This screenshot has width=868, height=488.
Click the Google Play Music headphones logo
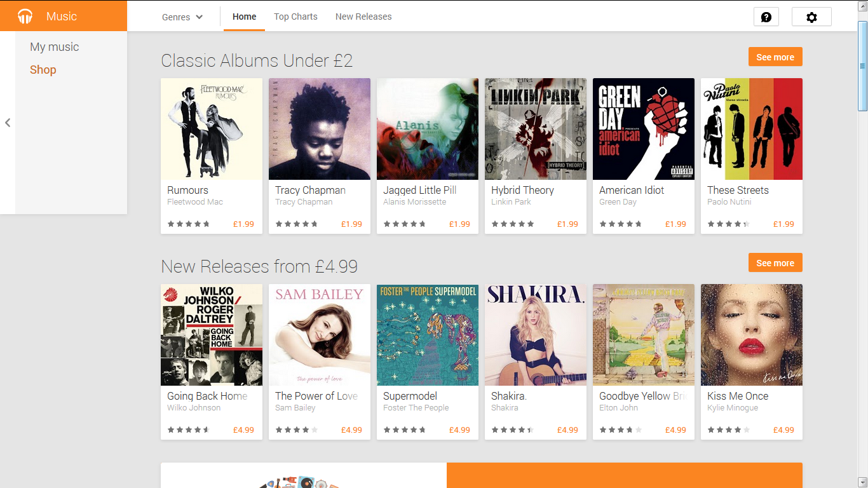pos(25,16)
